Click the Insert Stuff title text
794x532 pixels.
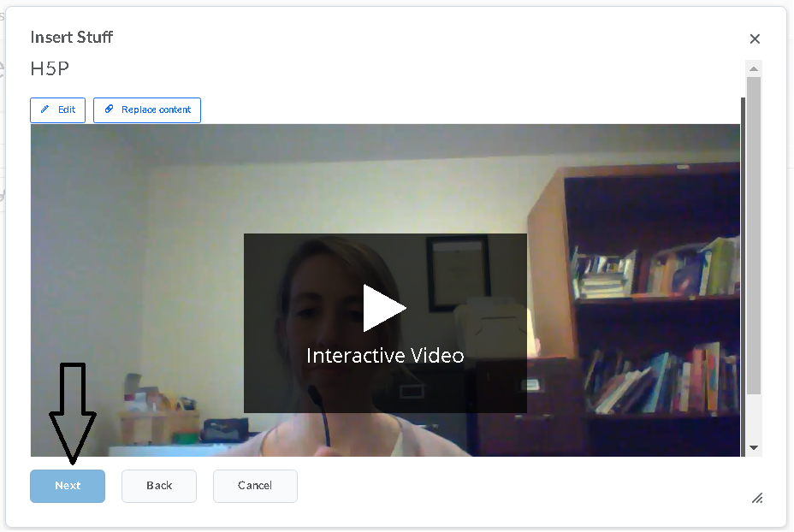click(x=71, y=38)
